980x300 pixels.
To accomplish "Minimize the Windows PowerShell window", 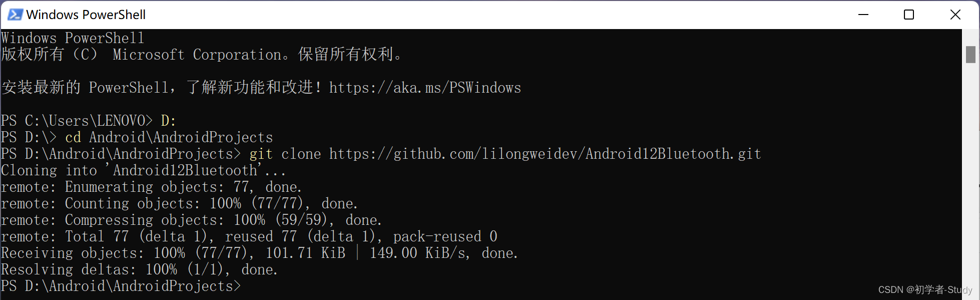I will click(x=863, y=15).
